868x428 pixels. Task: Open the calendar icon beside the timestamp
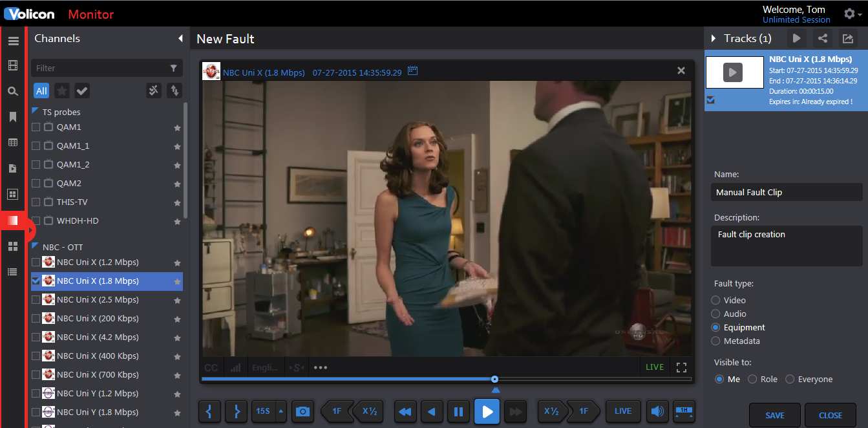pyautogui.click(x=413, y=70)
